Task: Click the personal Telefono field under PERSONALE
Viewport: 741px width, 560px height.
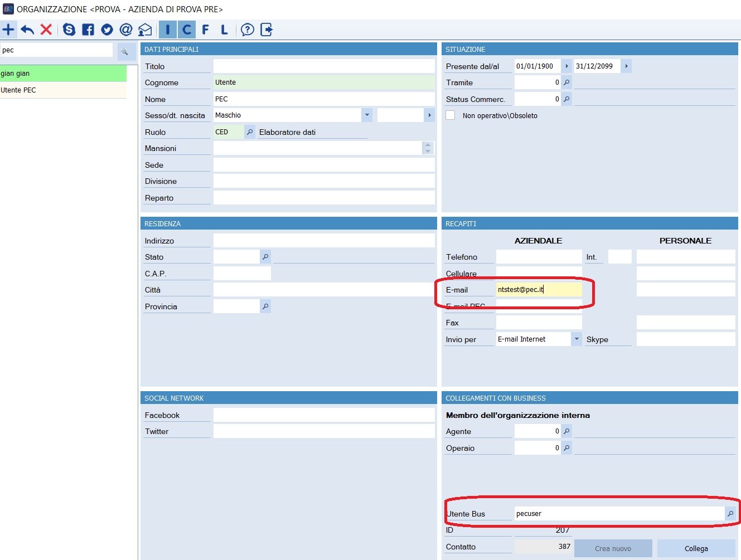Action: tap(686, 257)
